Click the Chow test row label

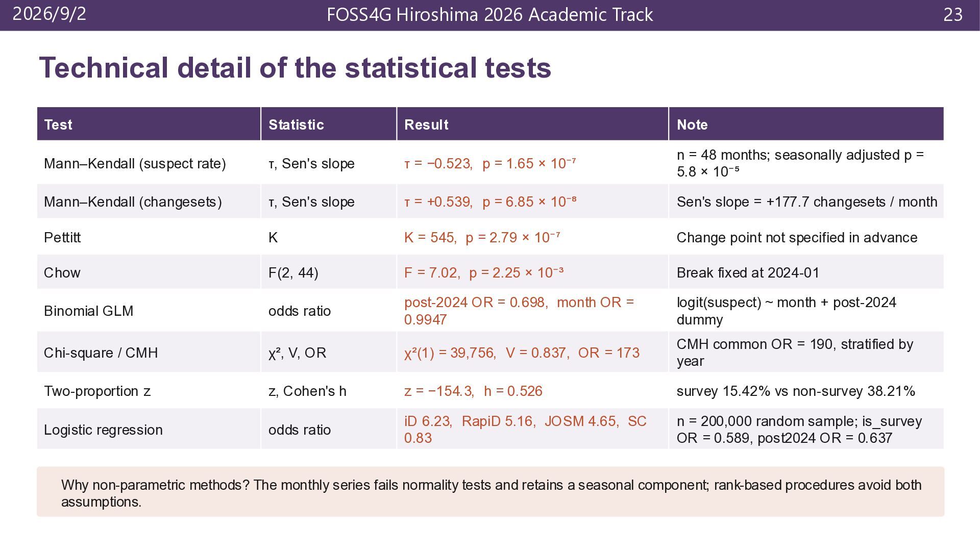tap(62, 272)
